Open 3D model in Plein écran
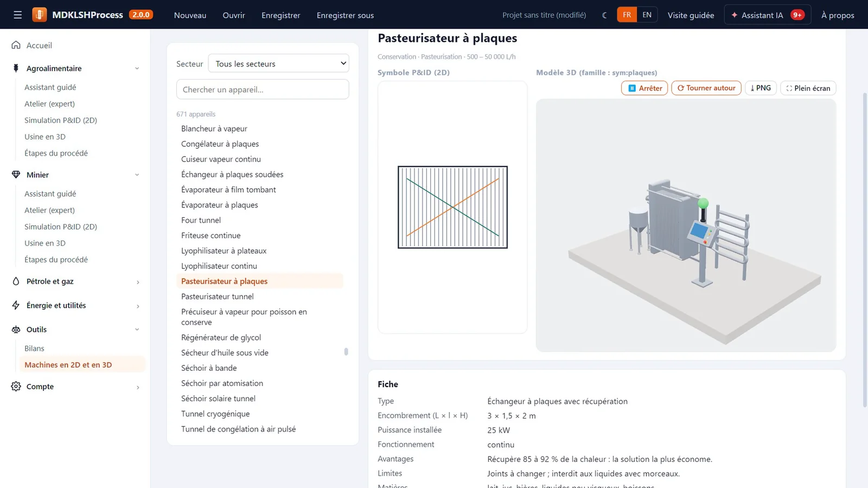This screenshot has width=868, height=488. [x=808, y=88]
